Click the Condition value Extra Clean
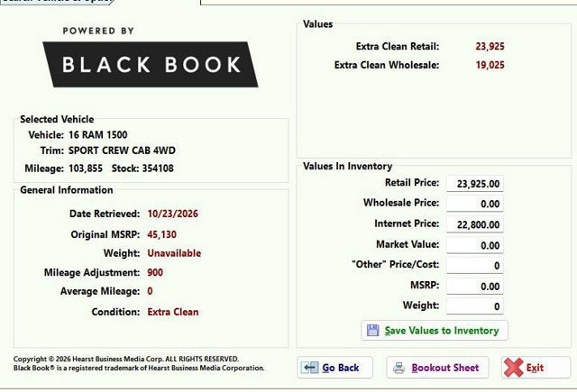The image size is (577, 392). [x=173, y=312]
